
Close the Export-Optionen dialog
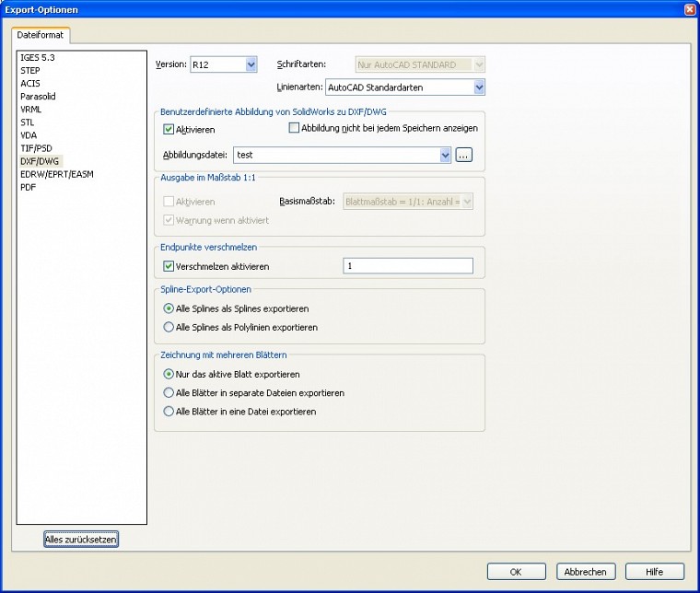point(690,9)
